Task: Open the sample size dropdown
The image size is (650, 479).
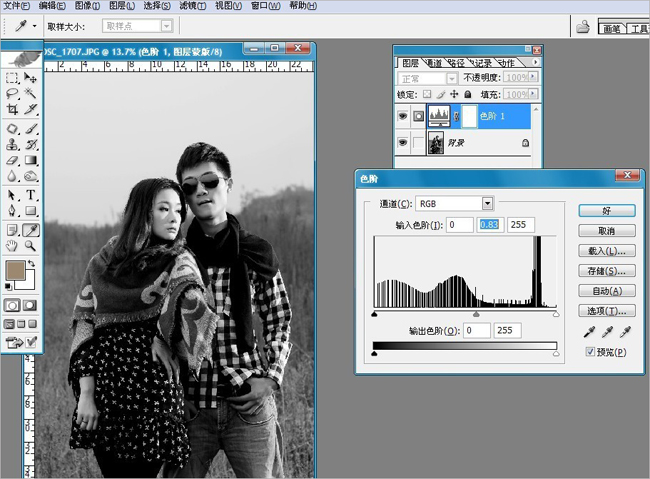Action: [x=167, y=26]
